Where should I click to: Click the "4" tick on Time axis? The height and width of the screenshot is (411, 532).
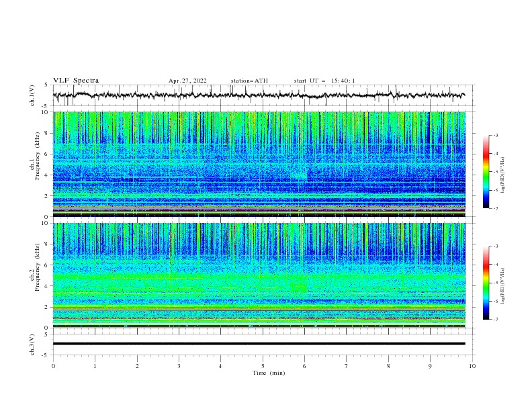(220, 366)
